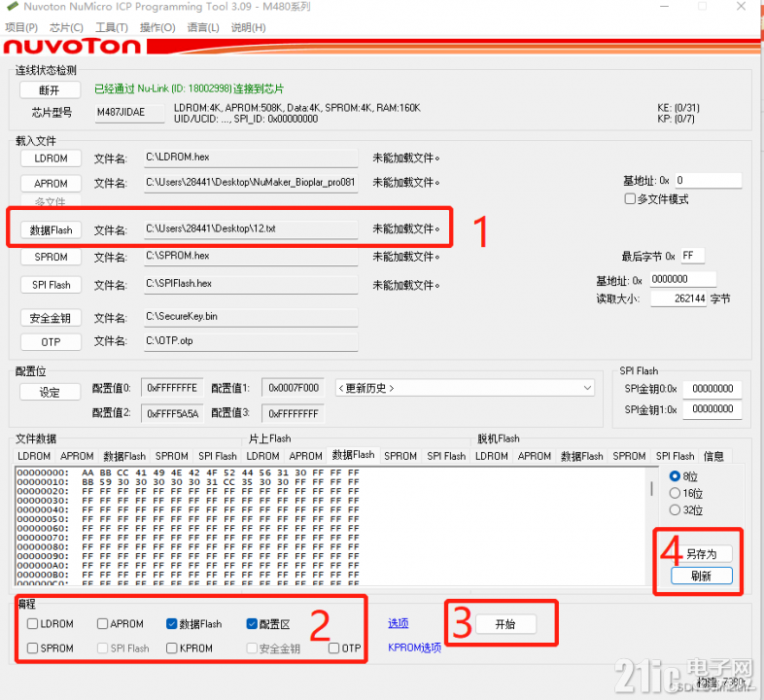Click the SPI base address 0000000 field

(682, 279)
